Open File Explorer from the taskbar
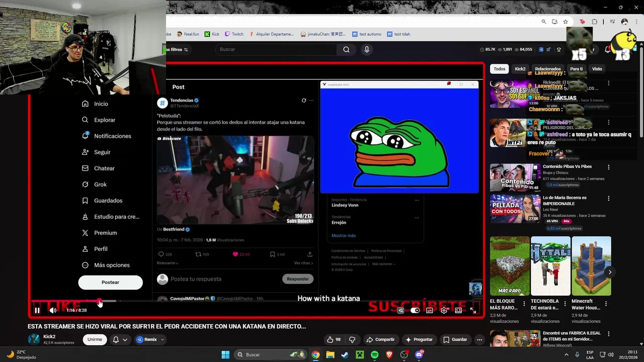 click(x=330, y=354)
